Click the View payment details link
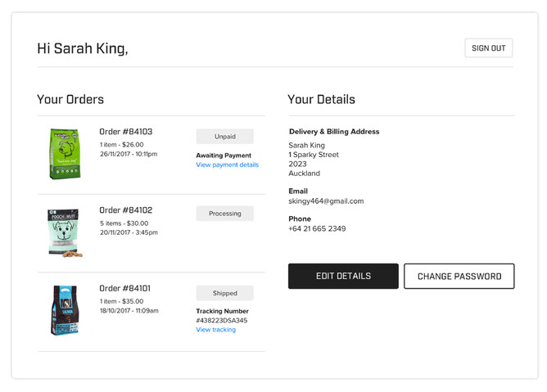 click(227, 164)
